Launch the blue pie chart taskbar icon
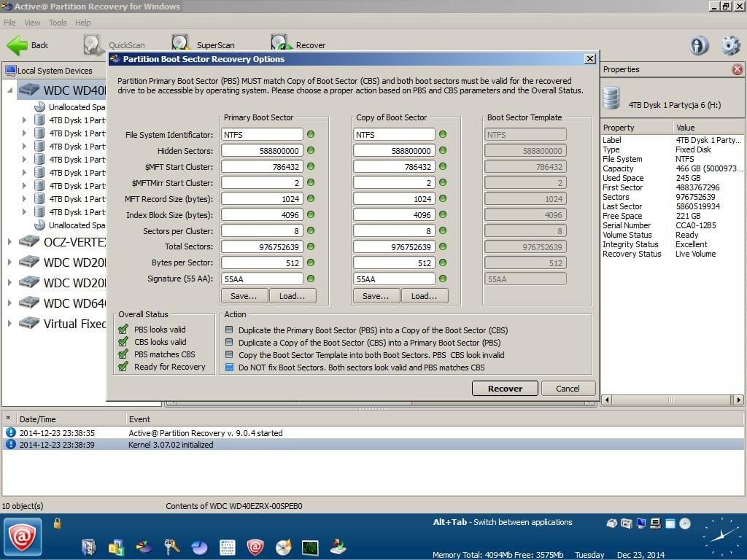747x560 pixels. pos(199,547)
